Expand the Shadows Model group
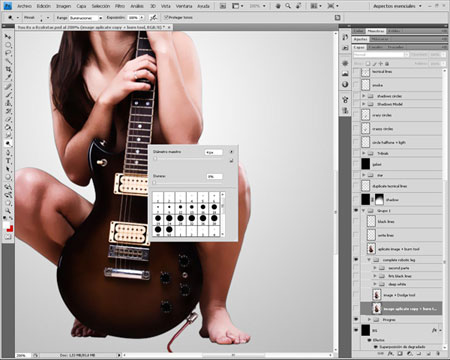 (364, 104)
